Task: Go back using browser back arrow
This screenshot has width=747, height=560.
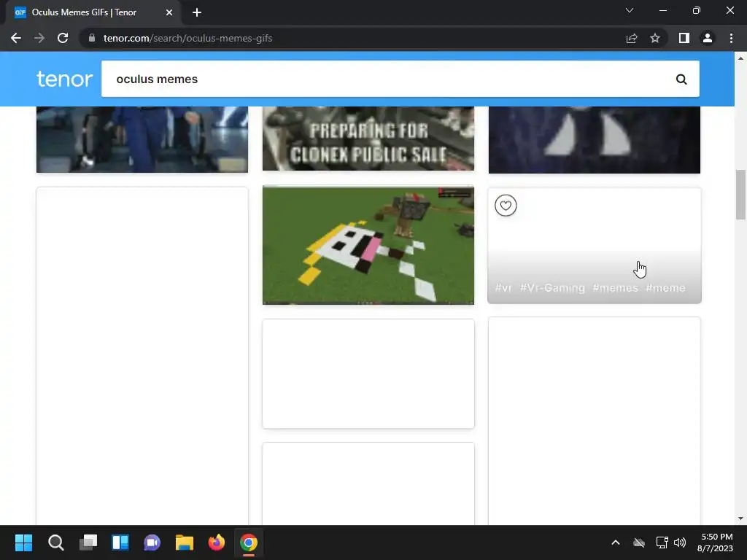Action: (x=16, y=38)
